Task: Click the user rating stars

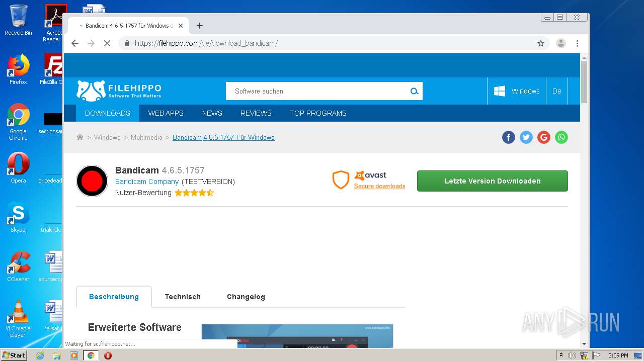Action: point(194,193)
